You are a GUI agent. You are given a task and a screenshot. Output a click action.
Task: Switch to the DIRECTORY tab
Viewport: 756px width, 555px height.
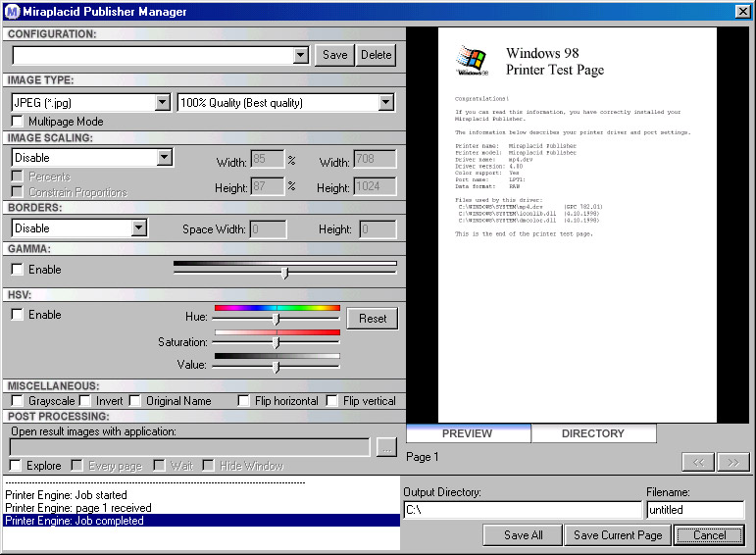(593, 433)
